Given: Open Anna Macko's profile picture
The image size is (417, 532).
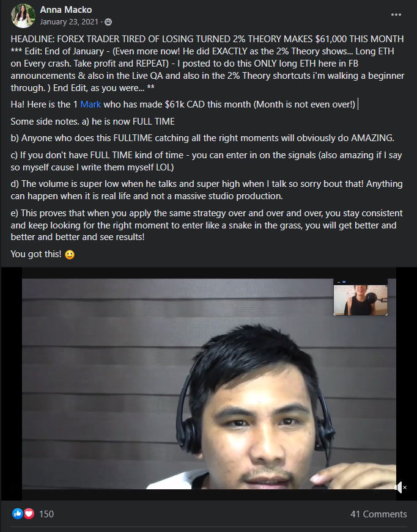Looking at the screenshot, I should [x=23, y=16].
